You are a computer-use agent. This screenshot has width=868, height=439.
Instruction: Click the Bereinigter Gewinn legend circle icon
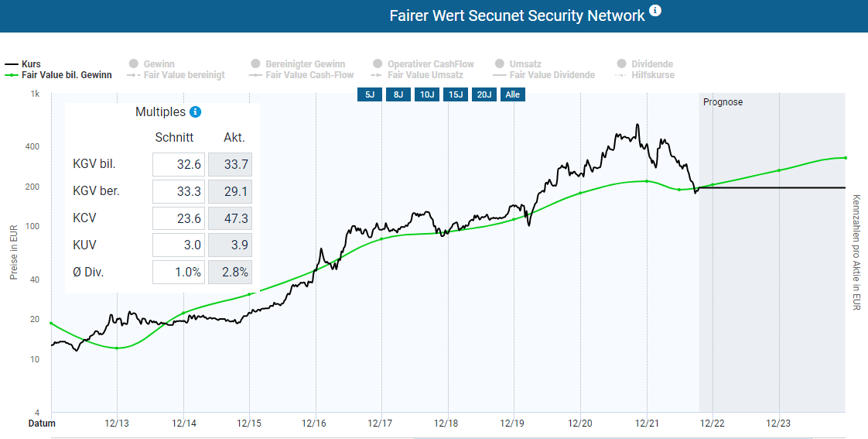255,63
